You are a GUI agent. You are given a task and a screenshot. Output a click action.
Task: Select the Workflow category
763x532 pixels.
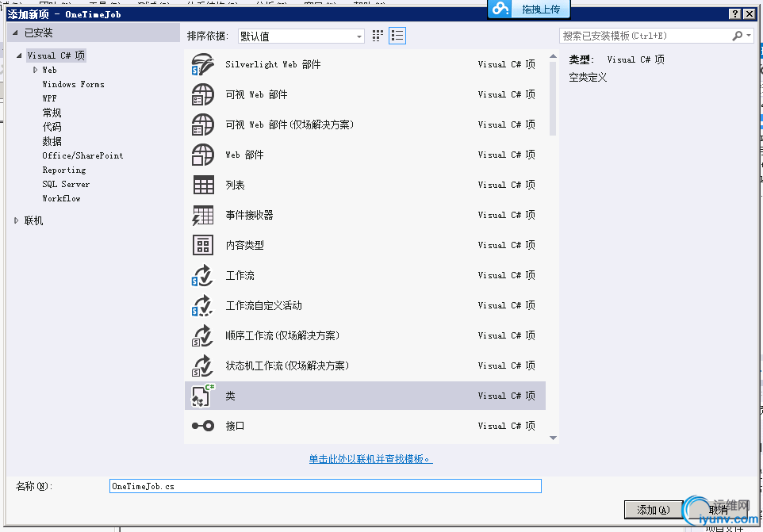(61, 198)
